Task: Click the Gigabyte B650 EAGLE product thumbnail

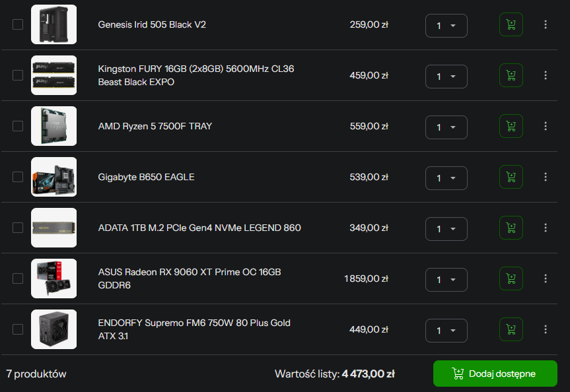Action: [x=53, y=177]
